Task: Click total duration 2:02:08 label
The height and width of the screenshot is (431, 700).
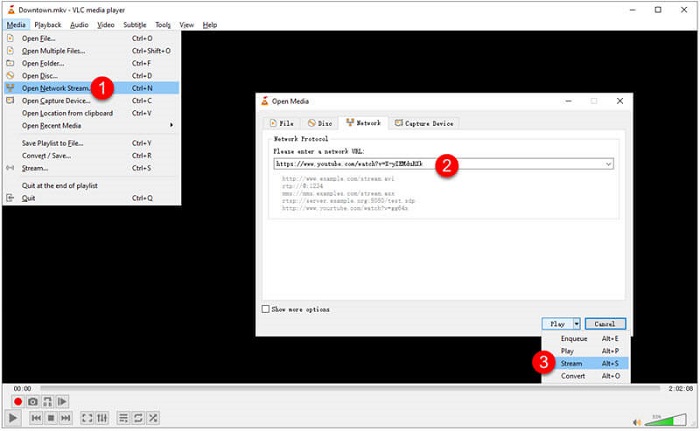Action: click(680, 389)
